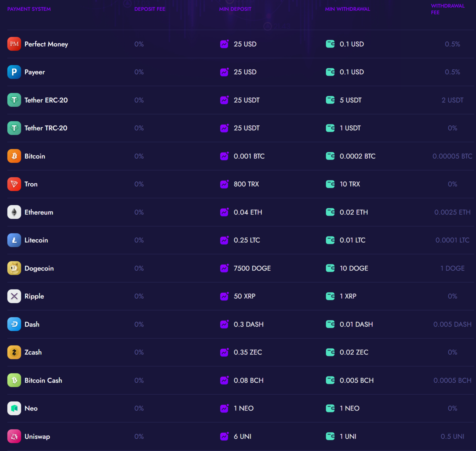Screen dimensions: 476x451
Task: Click the 'Bitcoin Cash' name label
Action: (43, 380)
